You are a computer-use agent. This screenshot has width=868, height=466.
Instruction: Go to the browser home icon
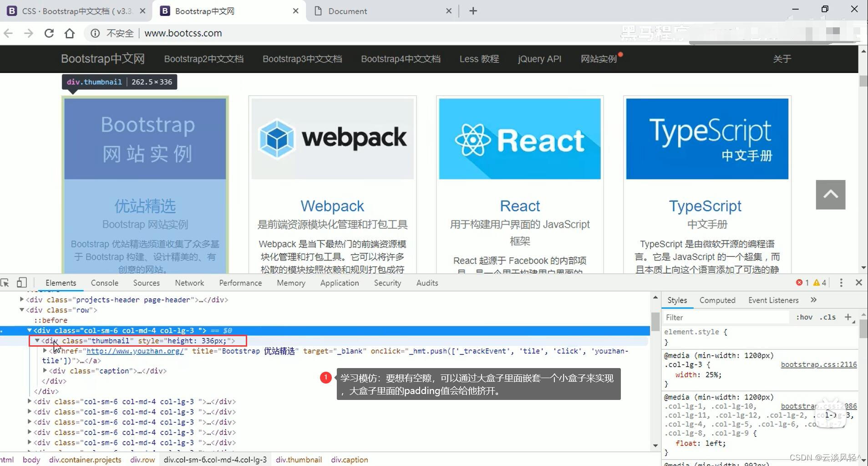click(69, 33)
